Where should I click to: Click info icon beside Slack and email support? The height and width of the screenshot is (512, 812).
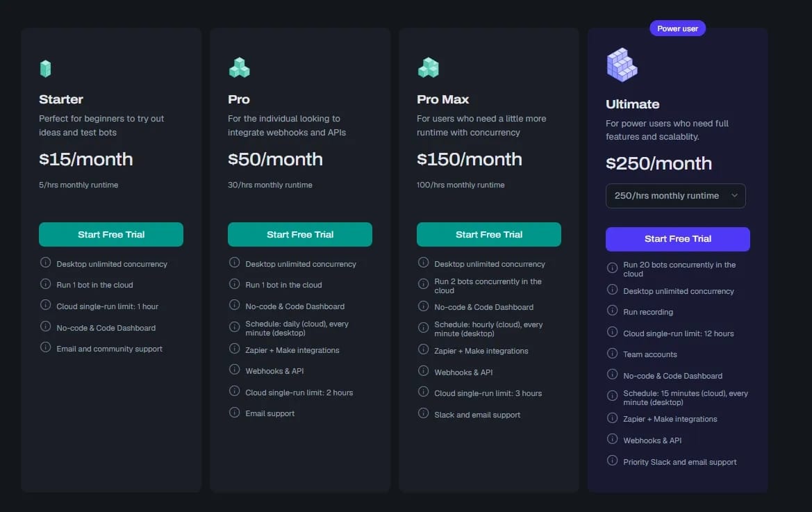(424, 413)
